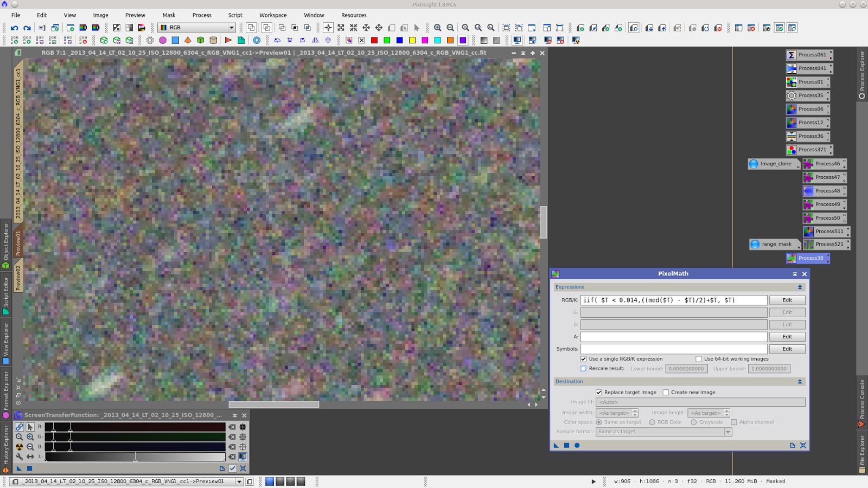
Task: Click Image width stepper arrows
Action: pyautogui.click(x=635, y=413)
